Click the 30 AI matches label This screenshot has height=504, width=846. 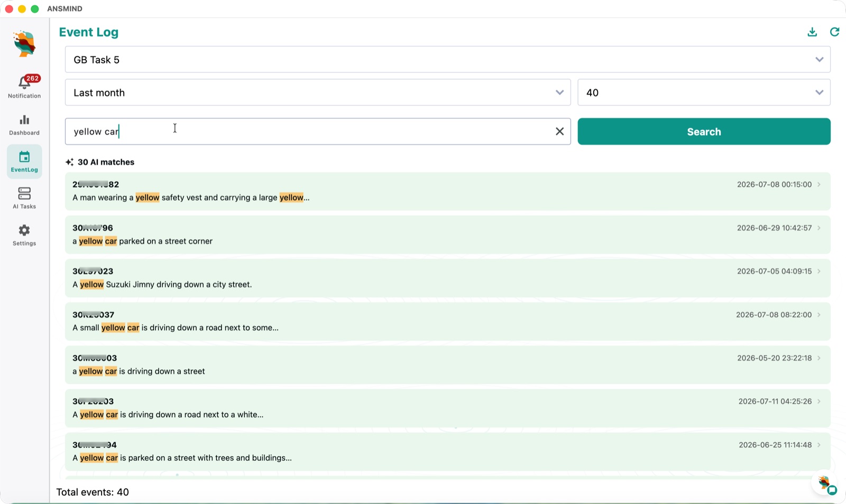tap(106, 162)
